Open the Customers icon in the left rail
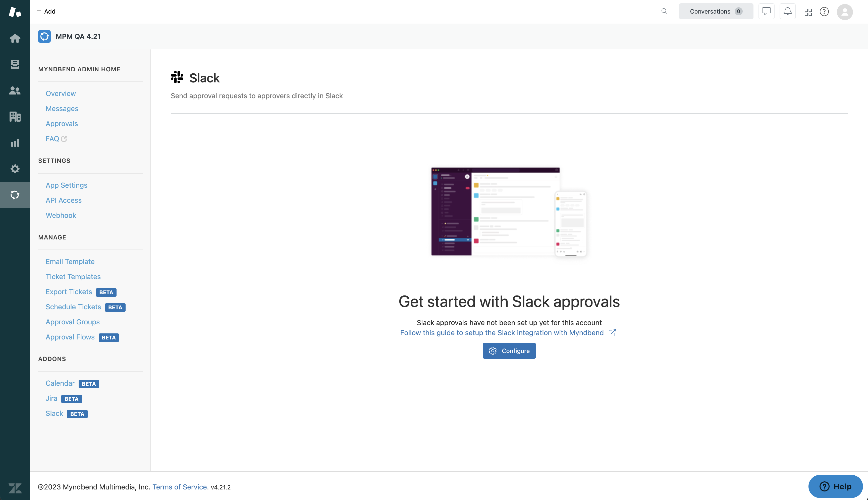Viewport: 868px width, 500px height. coord(15,90)
